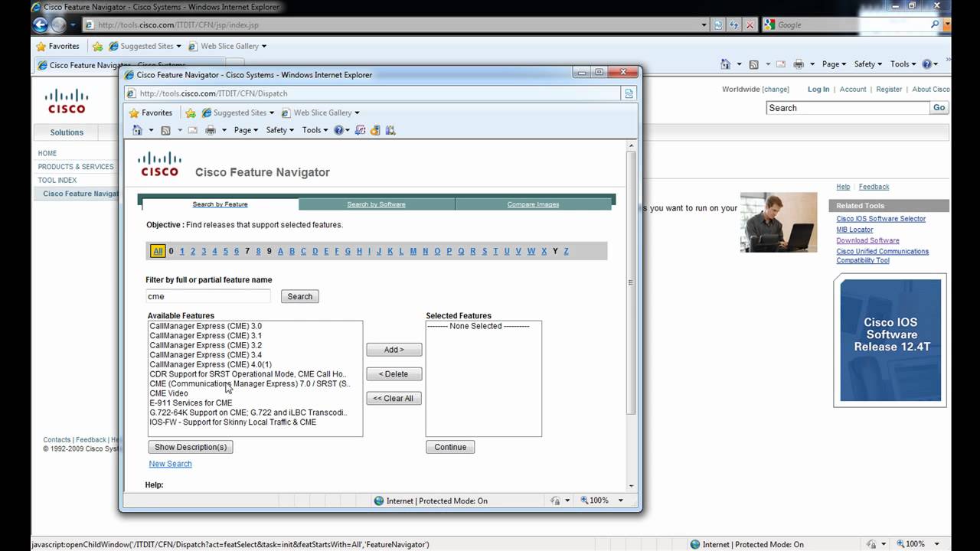Open search provider dropdown next to Google box
This screenshot has height=551, width=980.
point(947,24)
